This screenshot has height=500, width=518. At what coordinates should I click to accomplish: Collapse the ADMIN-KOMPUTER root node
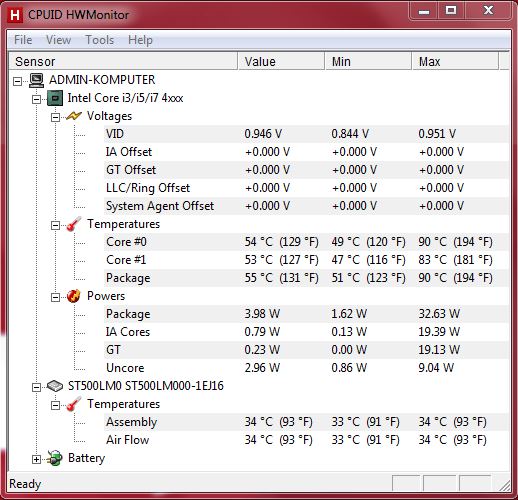coord(17,81)
